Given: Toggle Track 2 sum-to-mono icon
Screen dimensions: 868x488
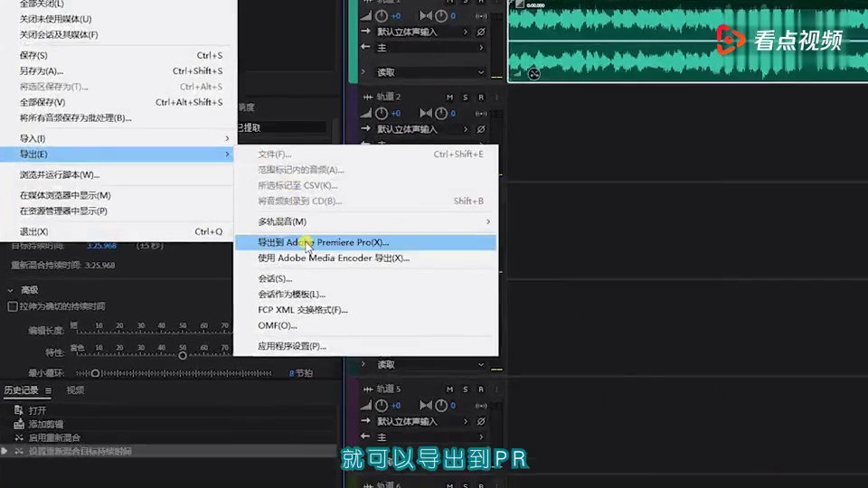Looking at the screenshot, I should [481, 114].
